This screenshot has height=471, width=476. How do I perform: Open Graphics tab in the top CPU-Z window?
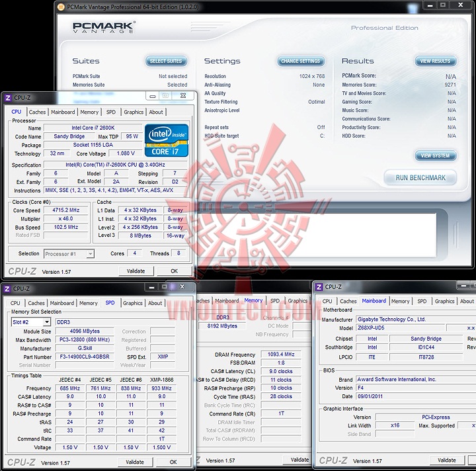point(134,112)
